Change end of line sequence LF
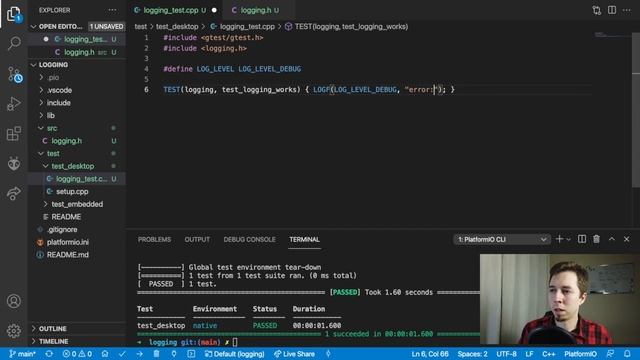This screenshot has height=360, width=640. (529, 354)
